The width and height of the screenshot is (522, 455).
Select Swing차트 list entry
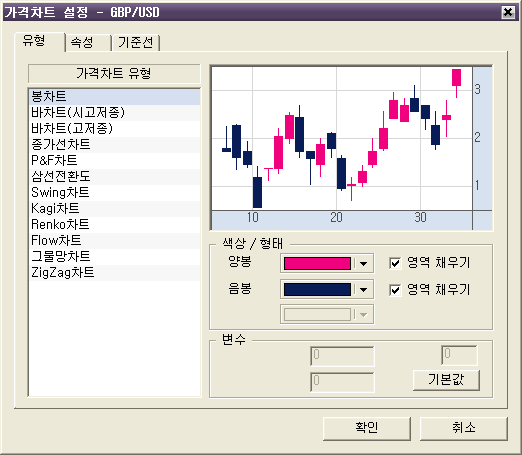click(115, 193)
